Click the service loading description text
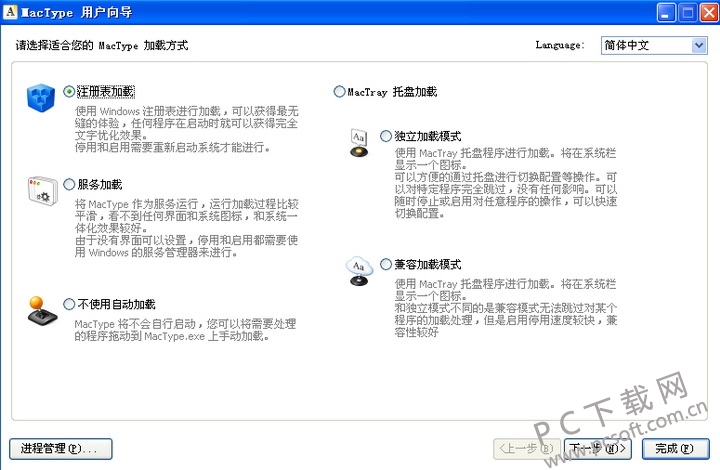This screenshot has height=470, width=720. [186, 228]
